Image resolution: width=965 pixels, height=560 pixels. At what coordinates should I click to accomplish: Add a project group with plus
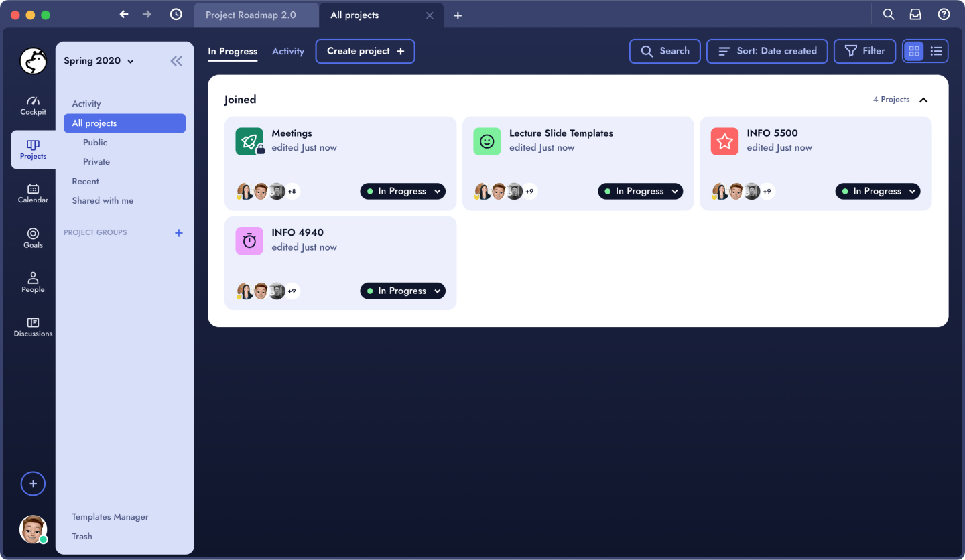click(179, 233)
